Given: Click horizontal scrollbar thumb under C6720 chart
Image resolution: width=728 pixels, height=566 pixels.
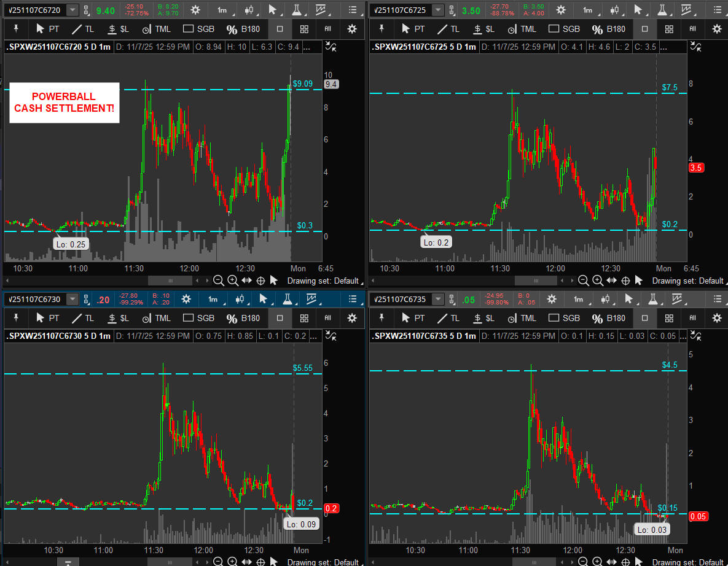Looking at the screenshot, I should (x=170, y=281).
